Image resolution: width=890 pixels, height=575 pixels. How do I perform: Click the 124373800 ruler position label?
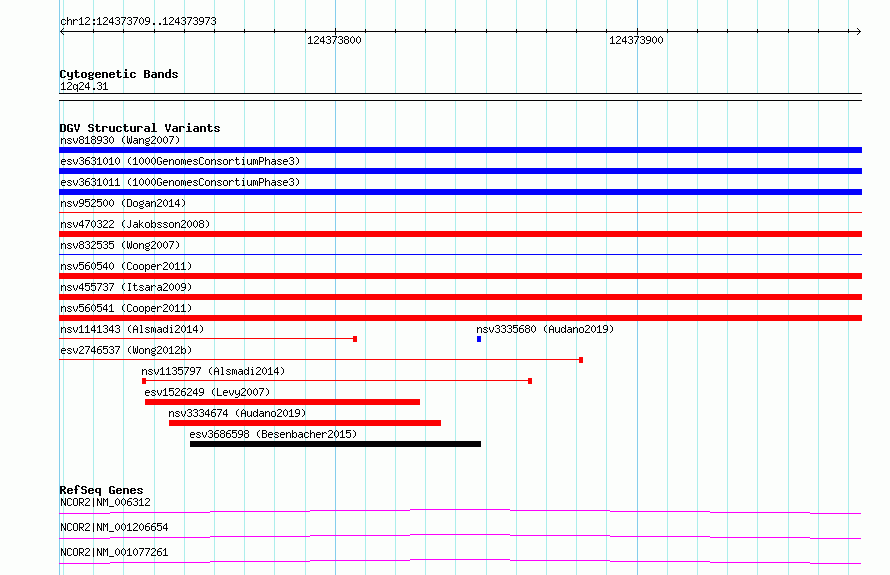[x=334, y=40]
